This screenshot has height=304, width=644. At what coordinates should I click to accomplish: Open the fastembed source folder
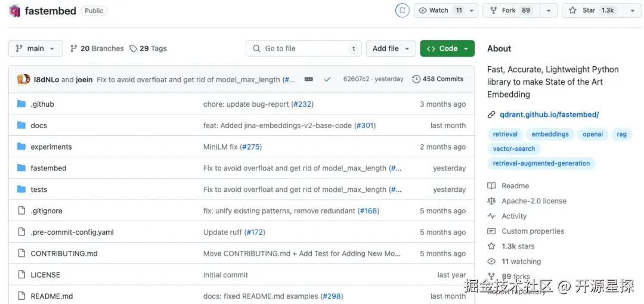(x=48, y=169)
